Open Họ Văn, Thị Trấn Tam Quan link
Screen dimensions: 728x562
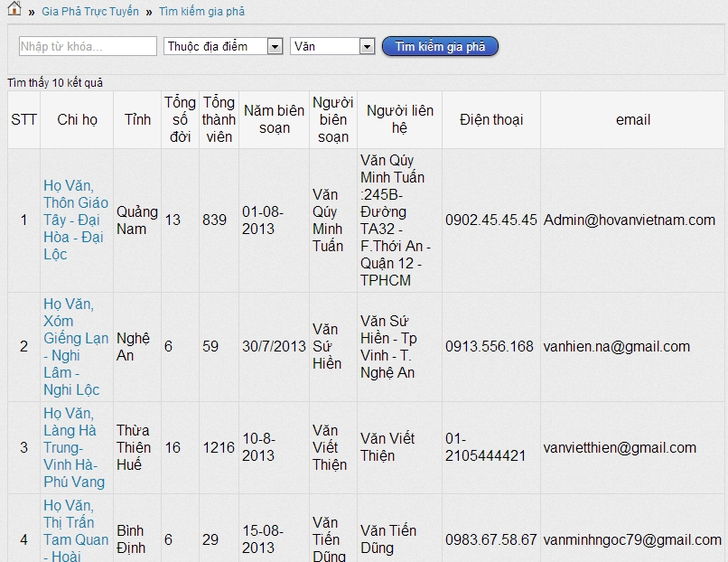tap(76, 531)
